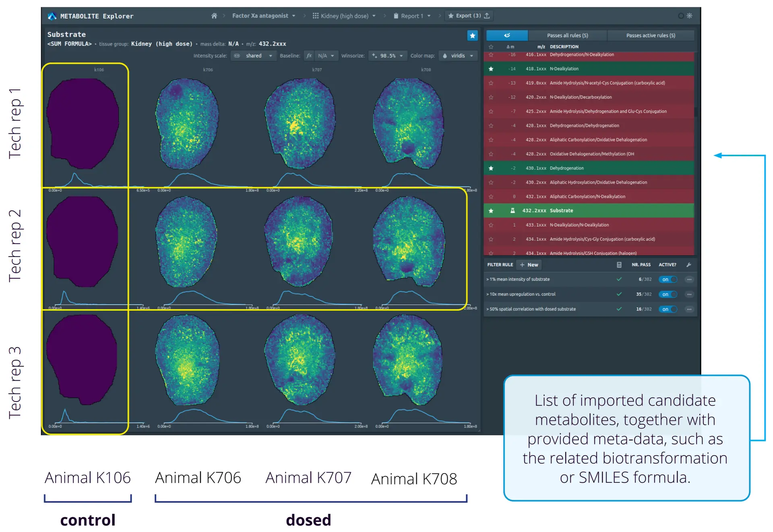Screen dimensions: 773x532
Task: Unstar the 430.1xxx Dehydrogenation metabolite
Action: pyautogui.click(x=491, y=168)
